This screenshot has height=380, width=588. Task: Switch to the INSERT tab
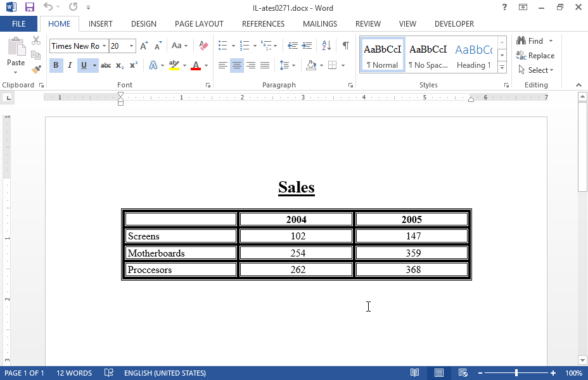tap(101, 24)
